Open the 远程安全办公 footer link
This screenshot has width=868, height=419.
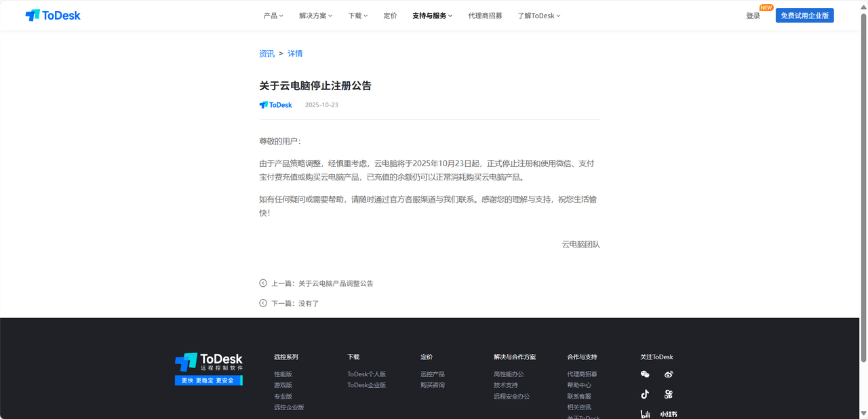pyautogui.click(x=512, y=397)
